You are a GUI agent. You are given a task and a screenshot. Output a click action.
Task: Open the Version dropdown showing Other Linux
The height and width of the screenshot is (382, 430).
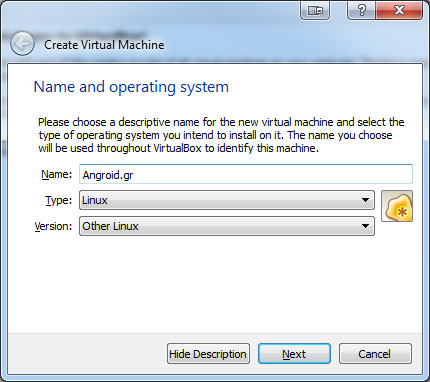tap(227, 226)
